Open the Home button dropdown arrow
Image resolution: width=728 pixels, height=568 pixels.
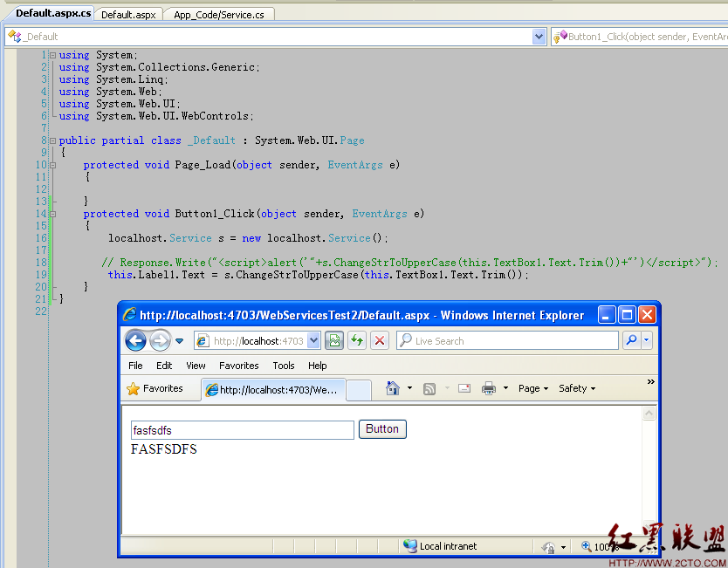[409, 388]
